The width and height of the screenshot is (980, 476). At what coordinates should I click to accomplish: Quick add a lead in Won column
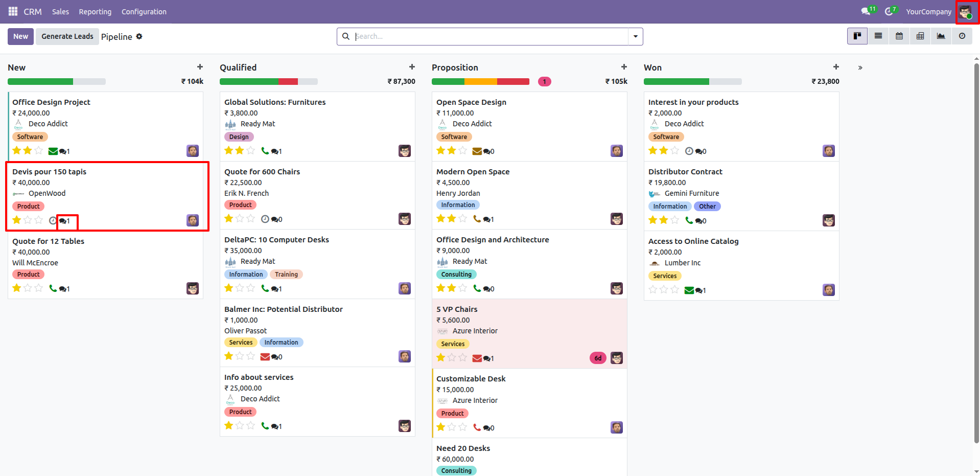click(x=836, y=67)
